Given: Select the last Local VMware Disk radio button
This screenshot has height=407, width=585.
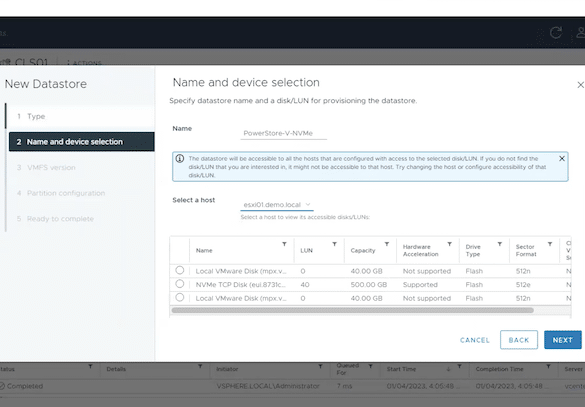Looking at the screenshot, I should (180, 297).
